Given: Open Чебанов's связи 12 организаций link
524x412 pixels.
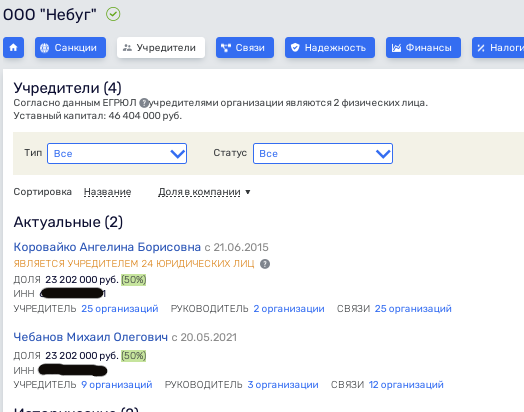Looking at the screenshot, I should tap(406, 385).
